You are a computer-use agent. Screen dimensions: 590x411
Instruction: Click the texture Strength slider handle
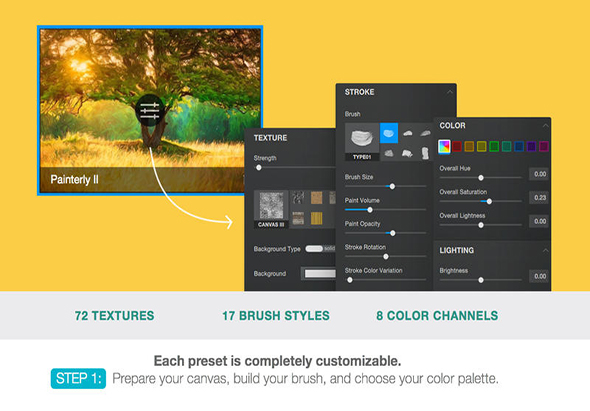coord(259,168)
